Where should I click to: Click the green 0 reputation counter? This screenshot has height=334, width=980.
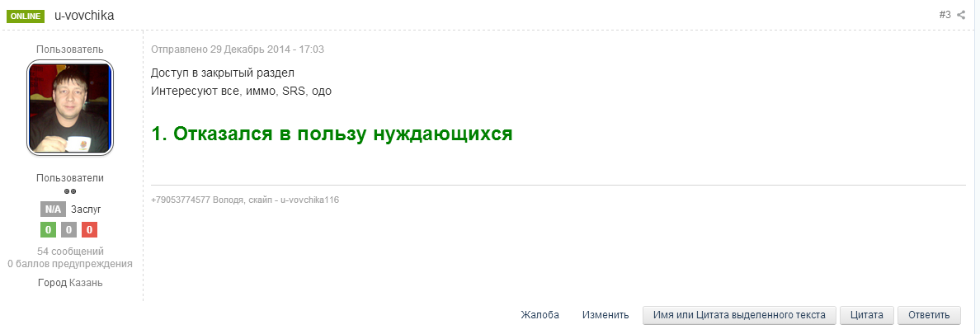[49, 230]
